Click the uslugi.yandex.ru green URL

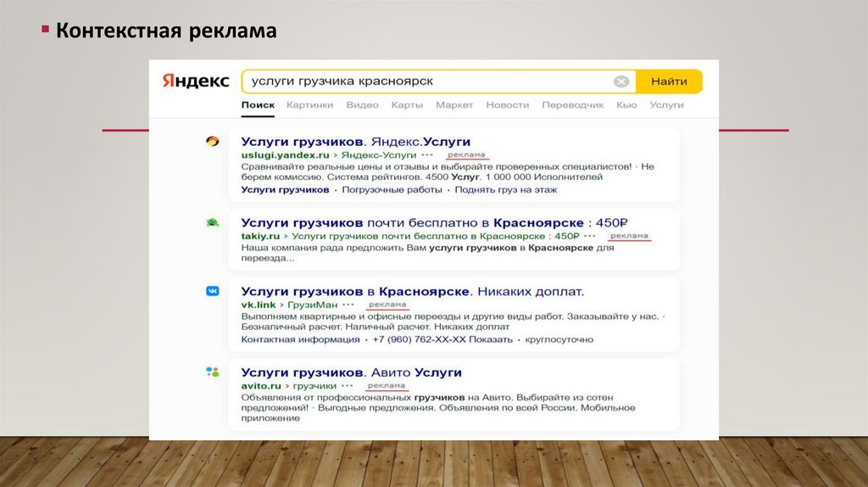[x=285, y=155]
